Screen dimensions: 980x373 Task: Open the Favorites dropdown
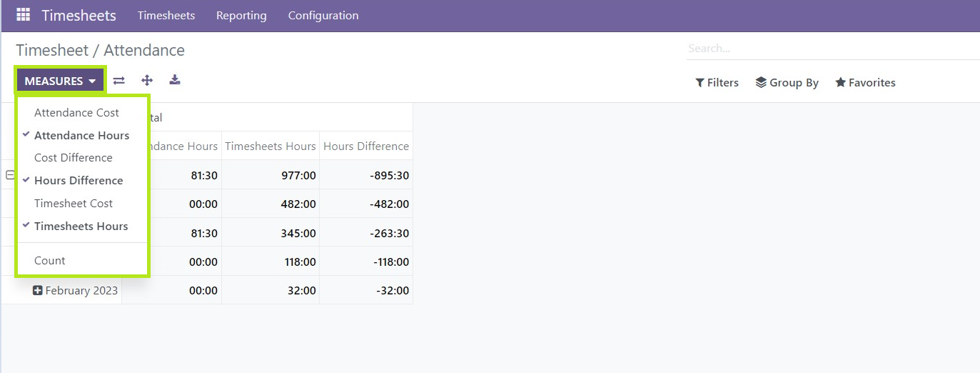[x=865, y=82]
